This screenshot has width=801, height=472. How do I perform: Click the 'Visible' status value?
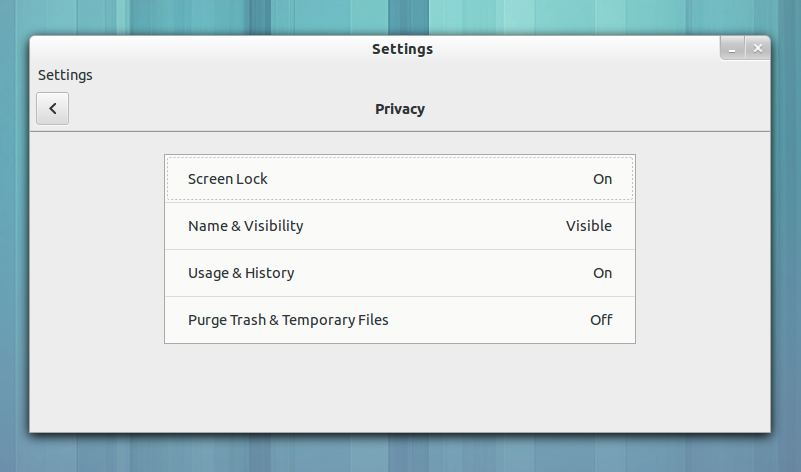588,226
